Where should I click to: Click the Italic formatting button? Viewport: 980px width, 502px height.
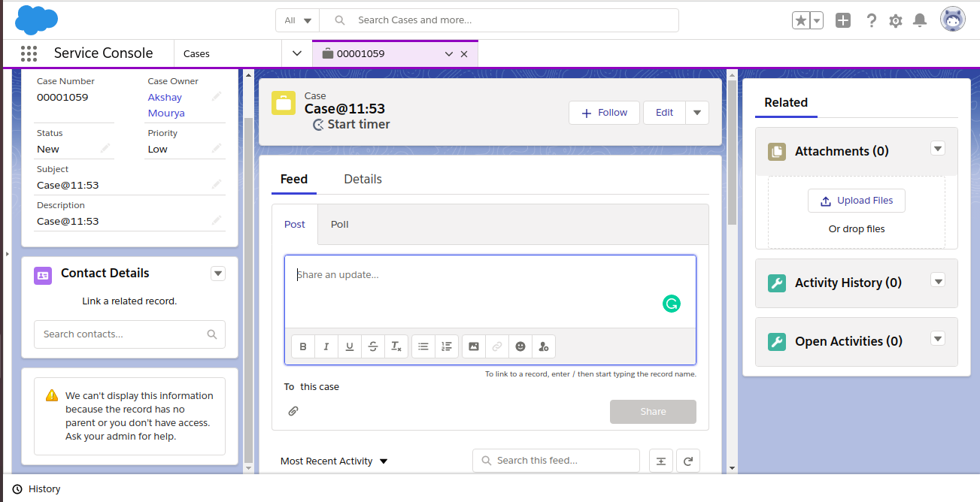[326, 346]
